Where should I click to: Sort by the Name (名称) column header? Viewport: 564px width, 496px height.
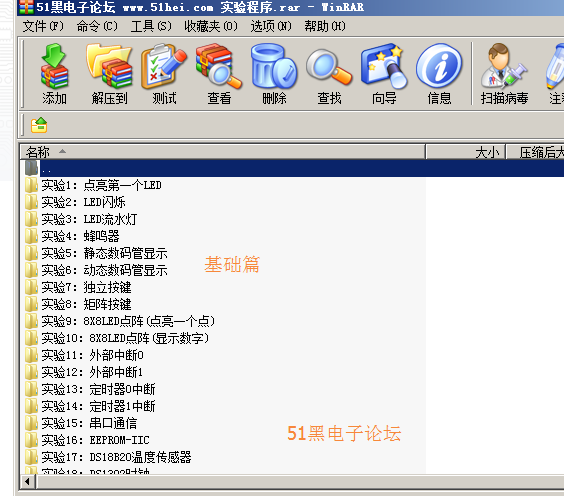coord(223,152)
